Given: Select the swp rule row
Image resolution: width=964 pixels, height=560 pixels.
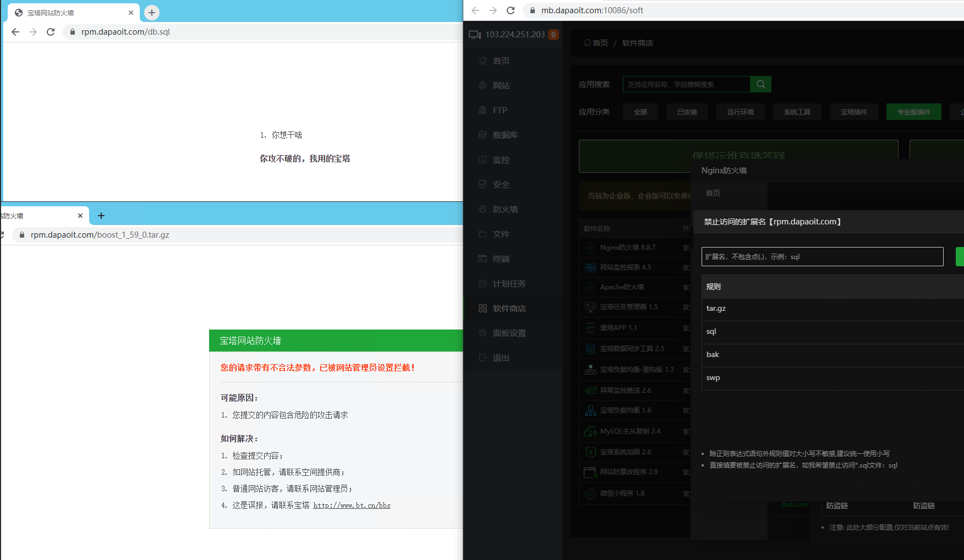Looking at the screenshot, I should tap(832, 378).
